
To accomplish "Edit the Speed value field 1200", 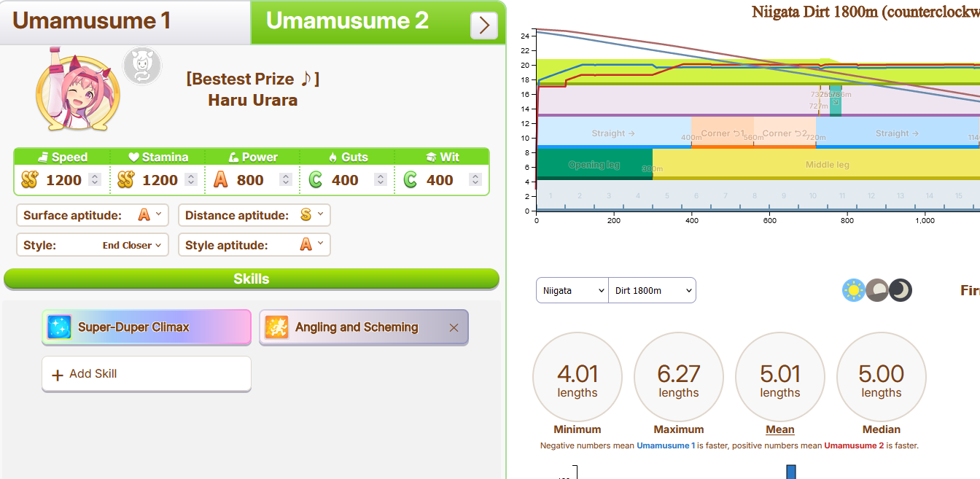I will [x=64, y=180].
